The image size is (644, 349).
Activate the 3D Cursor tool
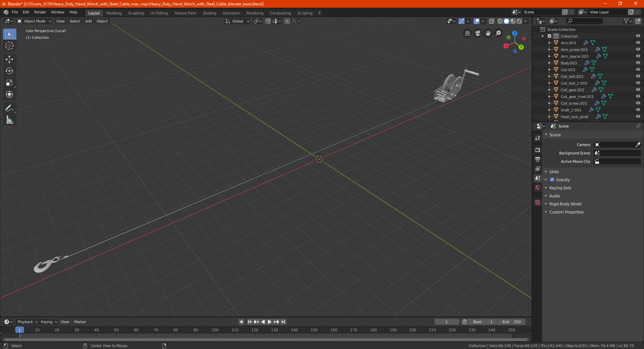tap(9, 46)
